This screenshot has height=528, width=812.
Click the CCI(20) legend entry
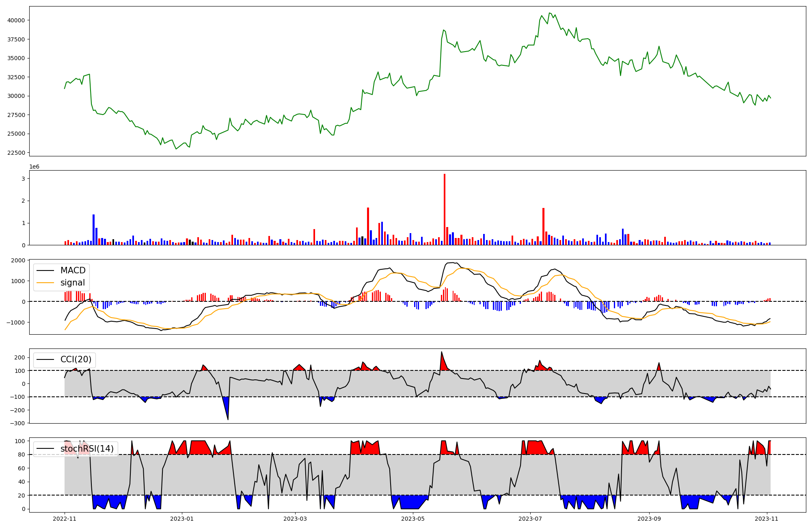point(76,359)
